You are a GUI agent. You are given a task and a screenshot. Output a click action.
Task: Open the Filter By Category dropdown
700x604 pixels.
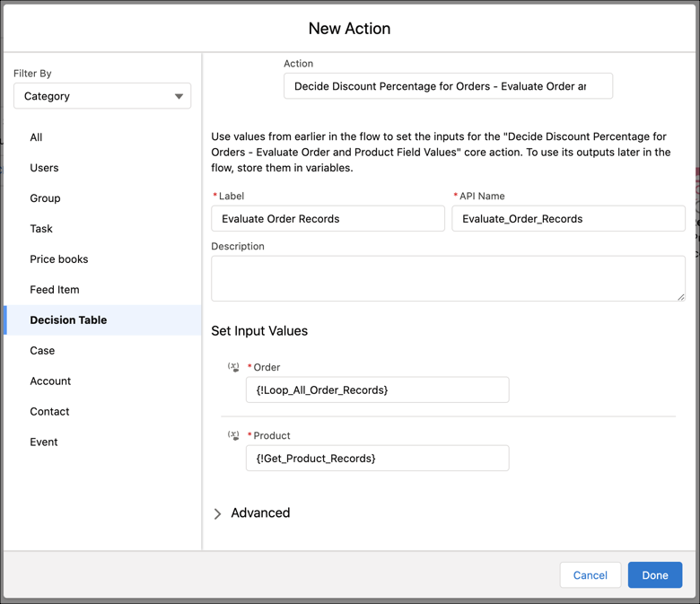102,96
